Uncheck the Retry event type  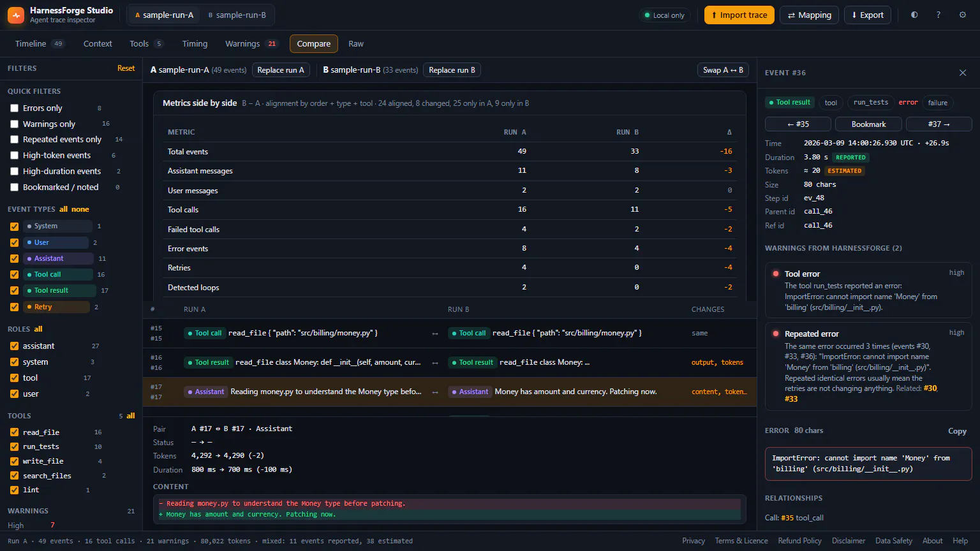click(14, 307)
